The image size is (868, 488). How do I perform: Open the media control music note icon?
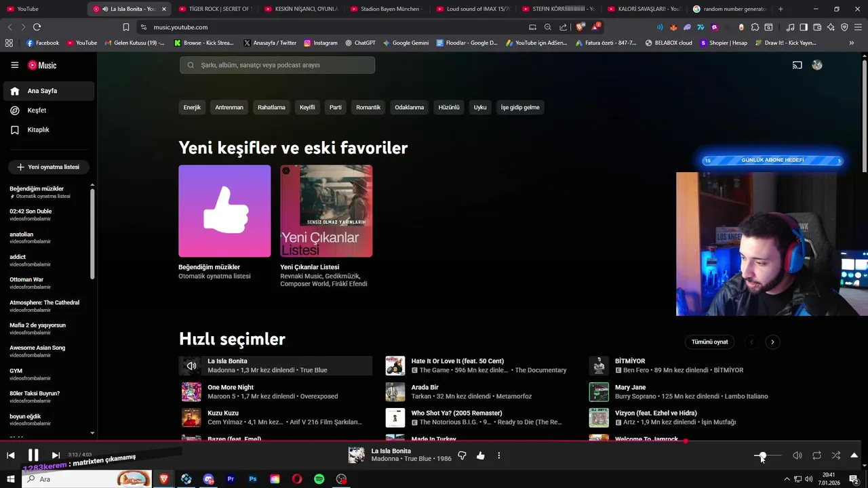click(x=790, y=27)
